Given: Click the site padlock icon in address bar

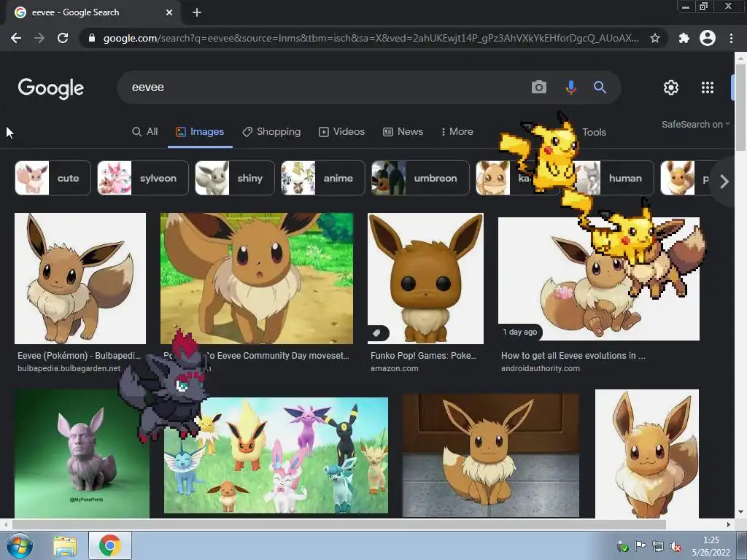Looking at the screenshot, I should coord(92,38).
